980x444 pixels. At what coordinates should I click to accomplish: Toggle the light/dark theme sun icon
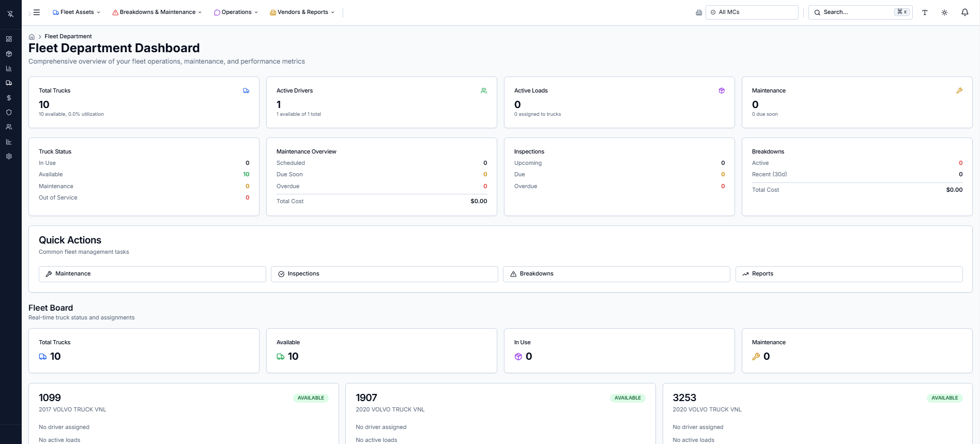(944, 12)
